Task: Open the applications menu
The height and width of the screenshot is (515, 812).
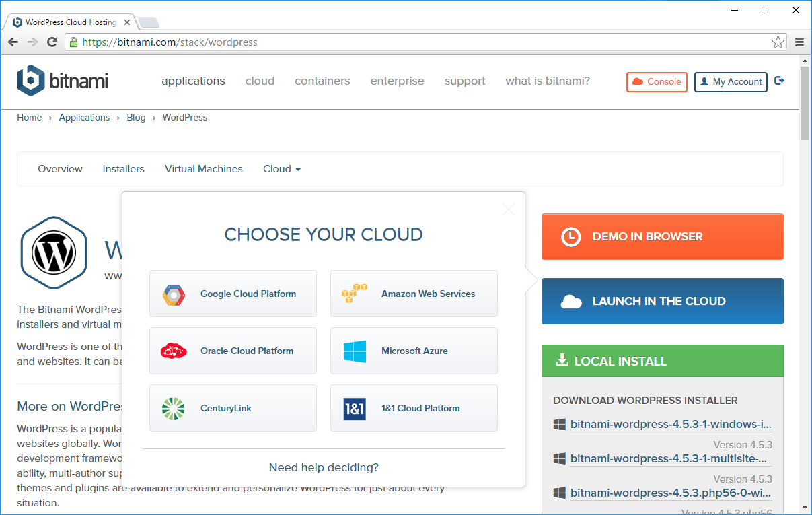Action: click(193, 81)
